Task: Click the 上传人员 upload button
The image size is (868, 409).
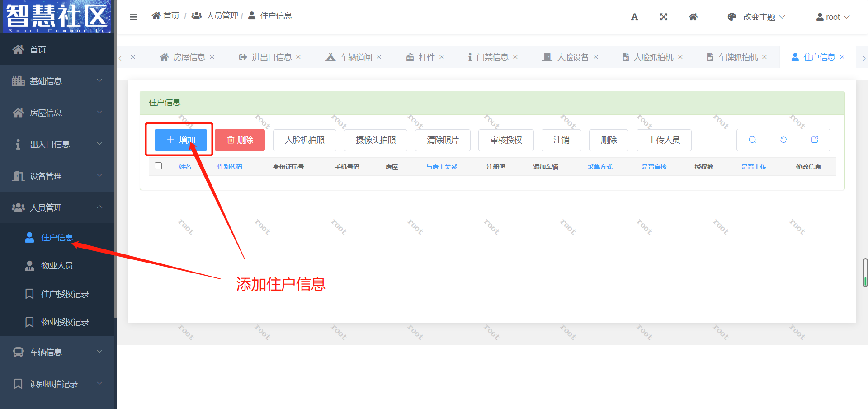Action: 664,140
